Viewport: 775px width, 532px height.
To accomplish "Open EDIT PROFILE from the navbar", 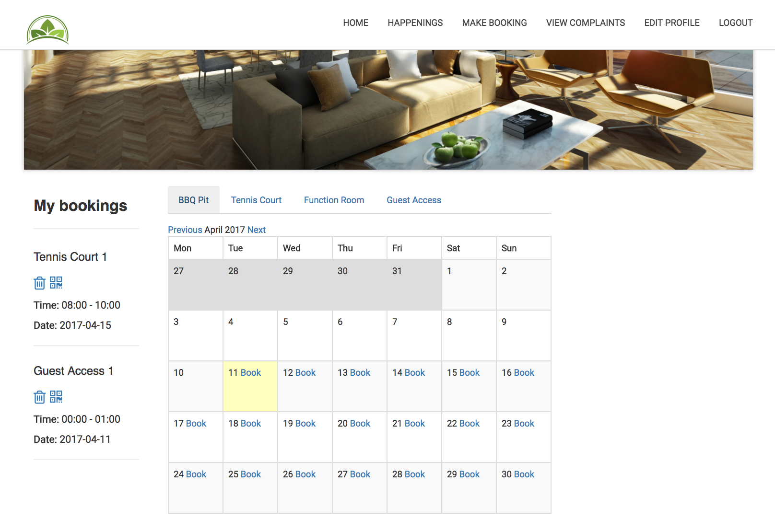I will [x=672, y=23].
